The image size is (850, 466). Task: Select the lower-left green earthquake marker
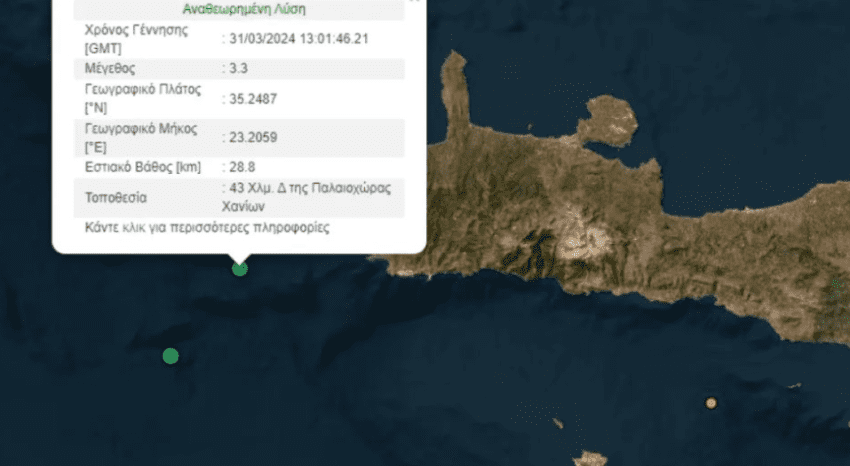coord(170,356)
